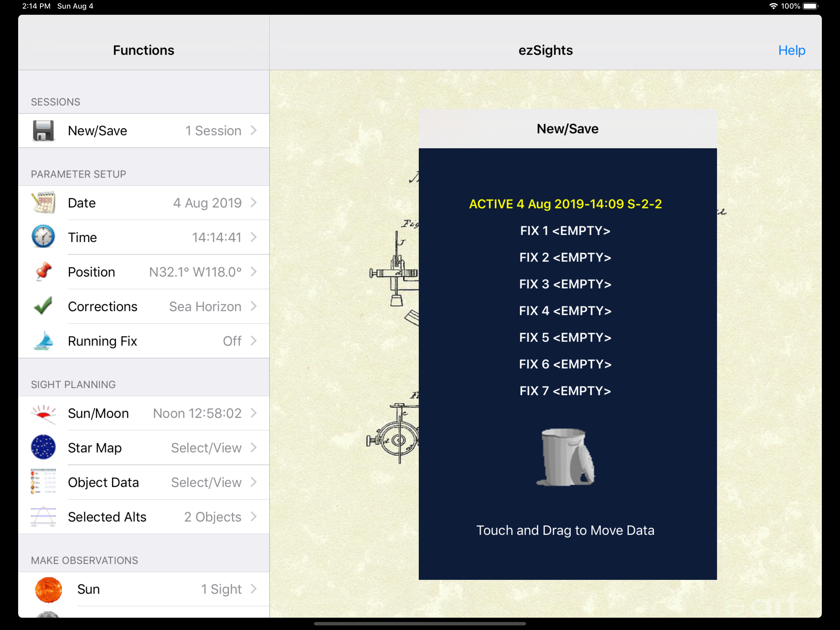
Task: Tap the Time value 14:14:41
Action: [216, 237]
